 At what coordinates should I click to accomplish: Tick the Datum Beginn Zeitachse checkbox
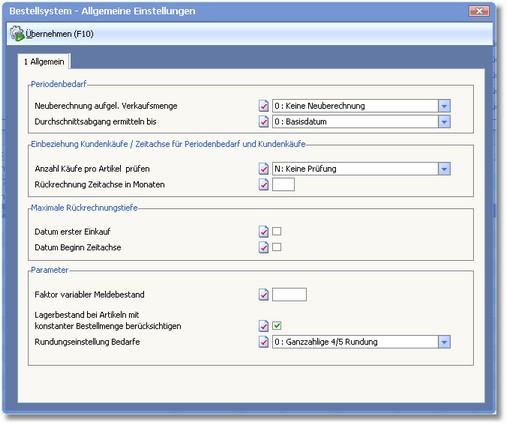click(277, 247)
